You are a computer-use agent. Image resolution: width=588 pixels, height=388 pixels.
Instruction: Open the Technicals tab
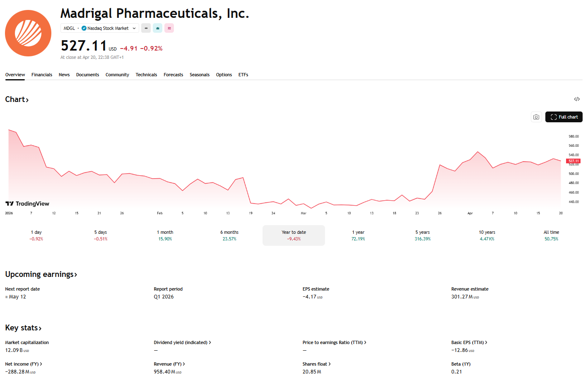(x=146, y=75)
